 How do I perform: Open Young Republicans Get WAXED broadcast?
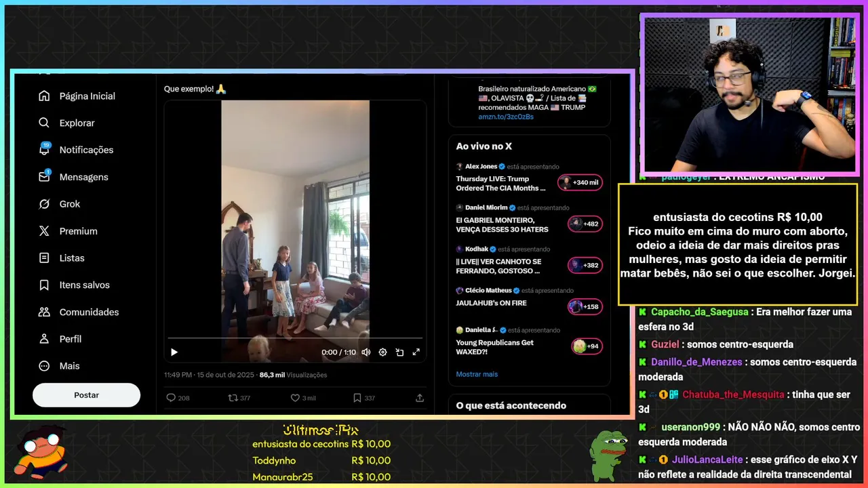tap(495, 347)
